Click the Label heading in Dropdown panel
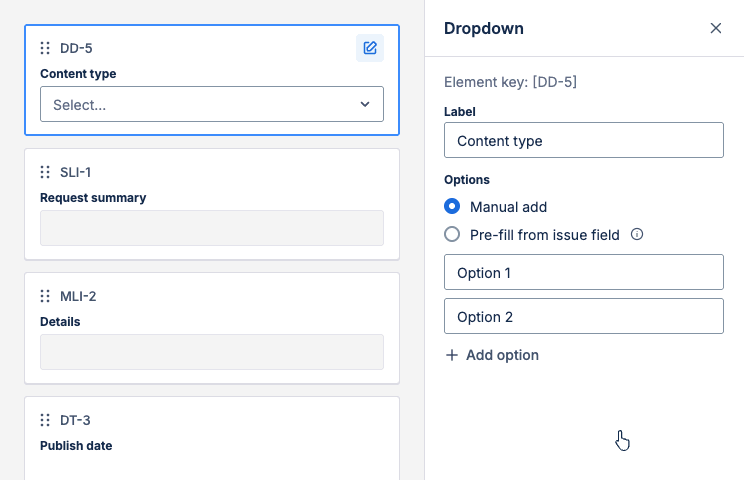This screenshot has height=480, width=744. [460, 112]
